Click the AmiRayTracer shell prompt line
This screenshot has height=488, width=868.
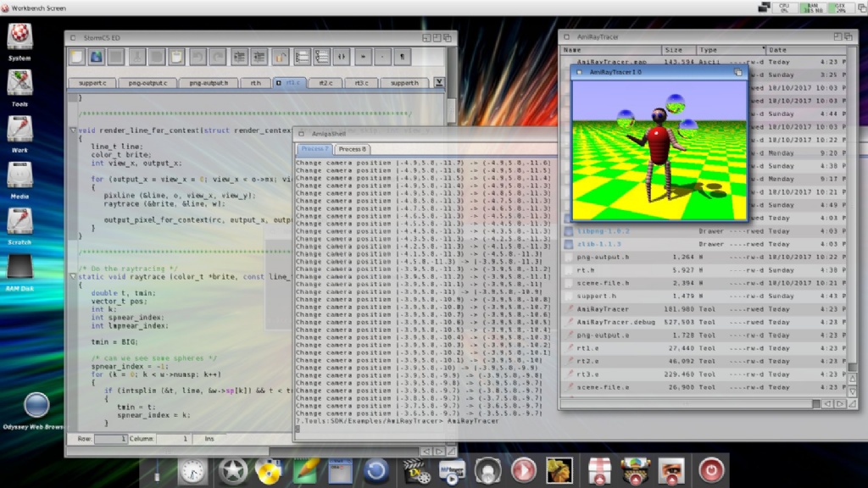[x=398, y=421]
